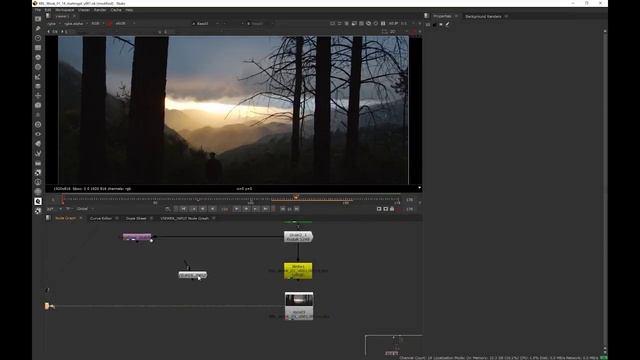The image size is (640, 360).
Task: Select the Grade node above the Write node
Action: pyautogui.click(x=298, y=237)
